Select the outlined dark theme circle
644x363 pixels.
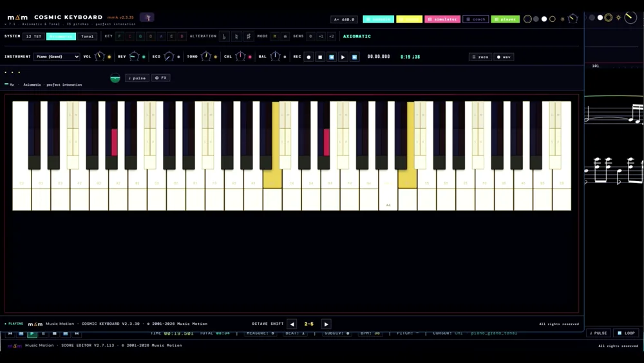[528, 19]
